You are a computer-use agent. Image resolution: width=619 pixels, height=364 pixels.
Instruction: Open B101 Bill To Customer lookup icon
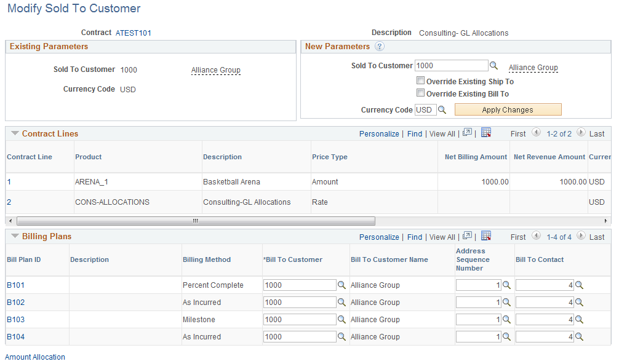[x=341, y=285]
